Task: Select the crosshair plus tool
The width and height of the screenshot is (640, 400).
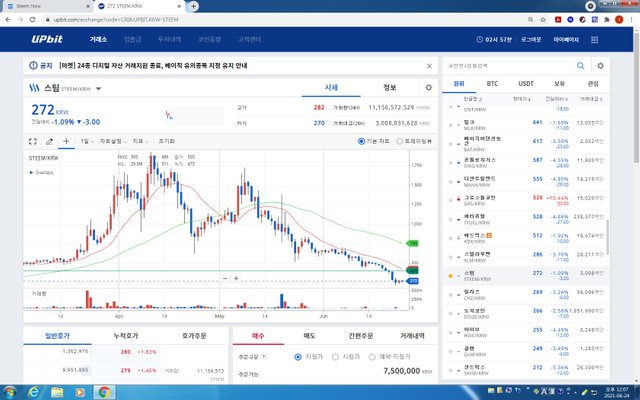Action: pyautogui.click(x=66, y=141)
